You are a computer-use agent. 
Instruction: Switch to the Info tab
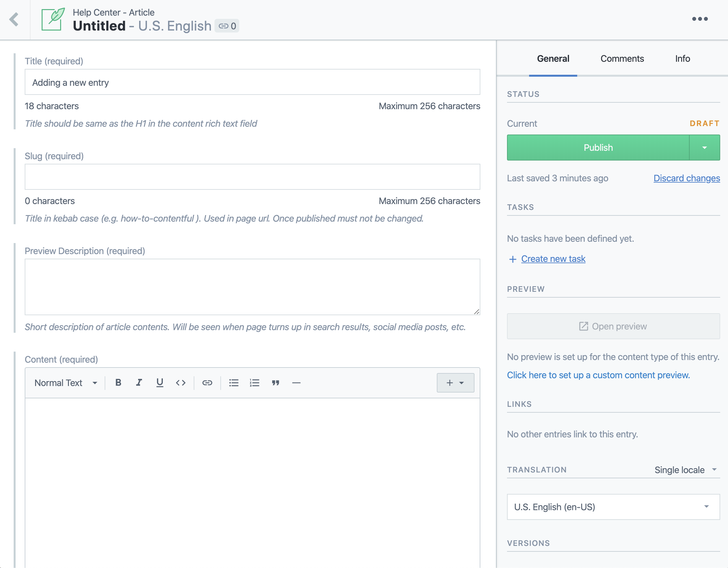tap(682, 58)
